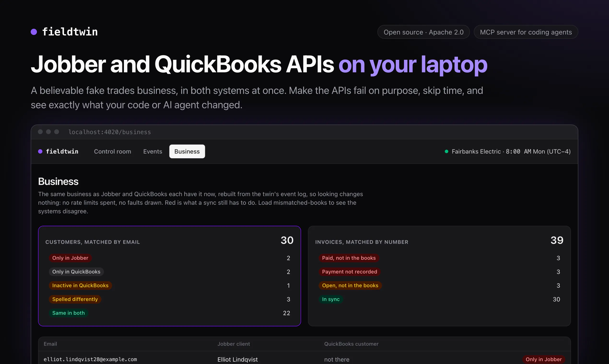The height and width of the screenshot is (364, 609).
Task: Switch to the Control room tab
Action: (x=112, y=151)
